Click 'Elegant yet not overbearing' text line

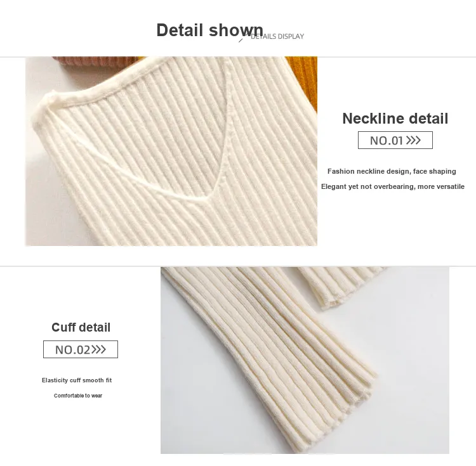coord(393,186)
